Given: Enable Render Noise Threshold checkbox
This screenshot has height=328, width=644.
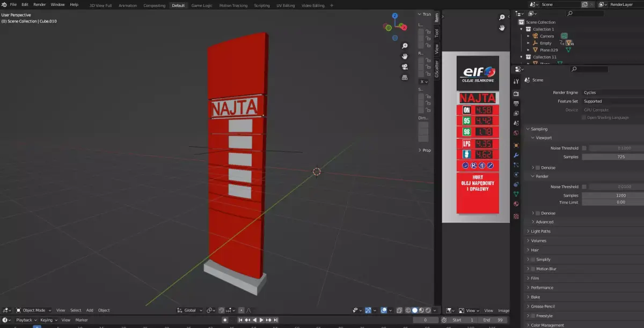Looking at the screenshot, I should [584, 187].
